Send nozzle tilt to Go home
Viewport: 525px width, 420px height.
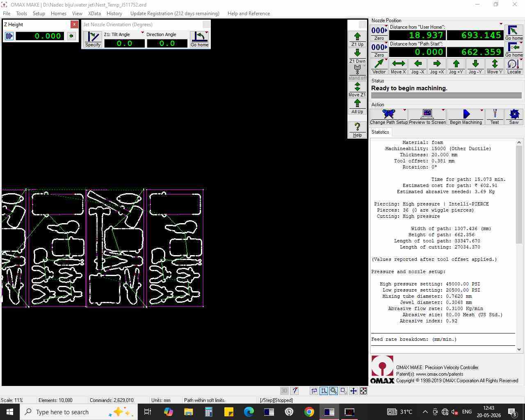199,39
